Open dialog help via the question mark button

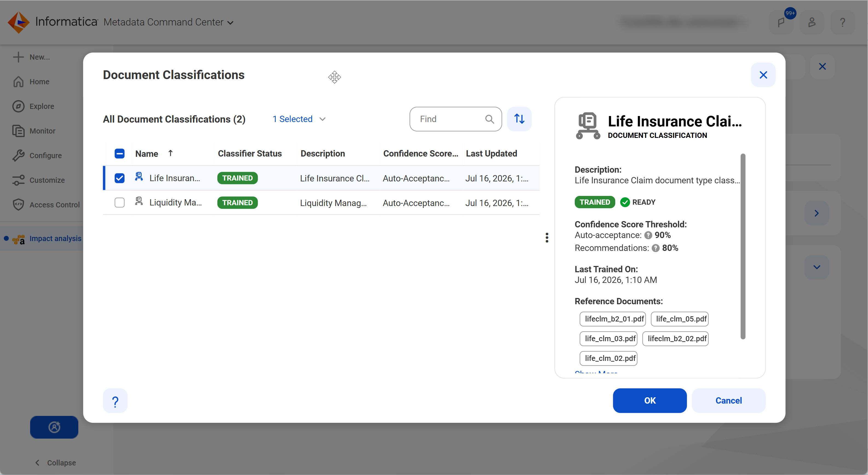(x=115, y=400)
